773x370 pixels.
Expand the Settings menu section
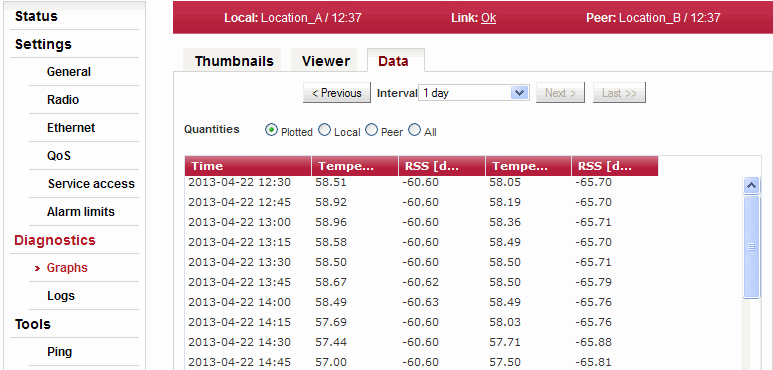43,44
